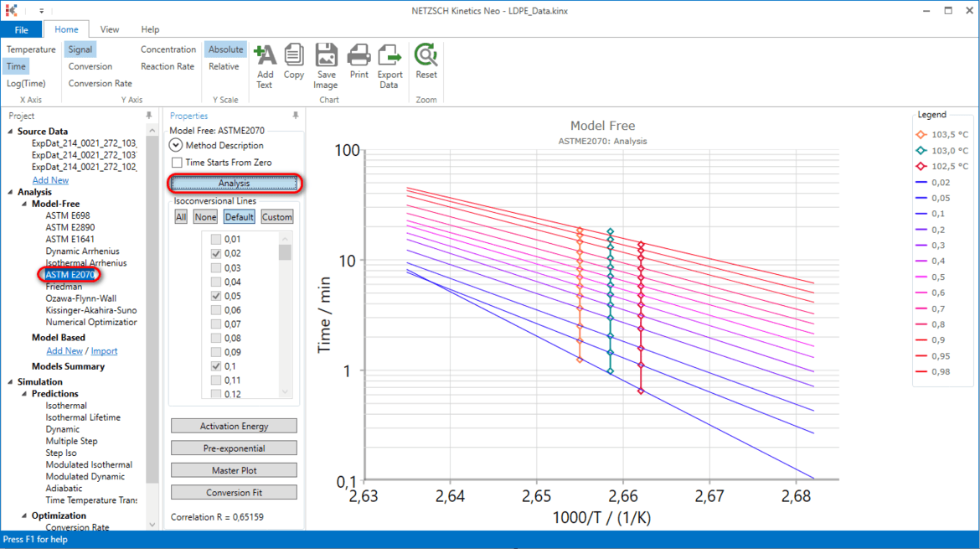Viewport: 980px width, 549px height.
Task: Check the 0,06 isoconversional line
Action: coord(215,310)
